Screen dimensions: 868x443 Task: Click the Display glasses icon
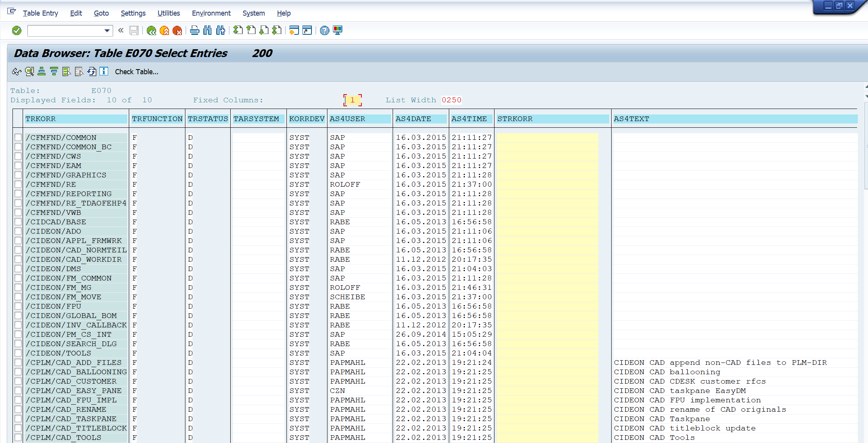pyautogui.click(x=16, y=71)
